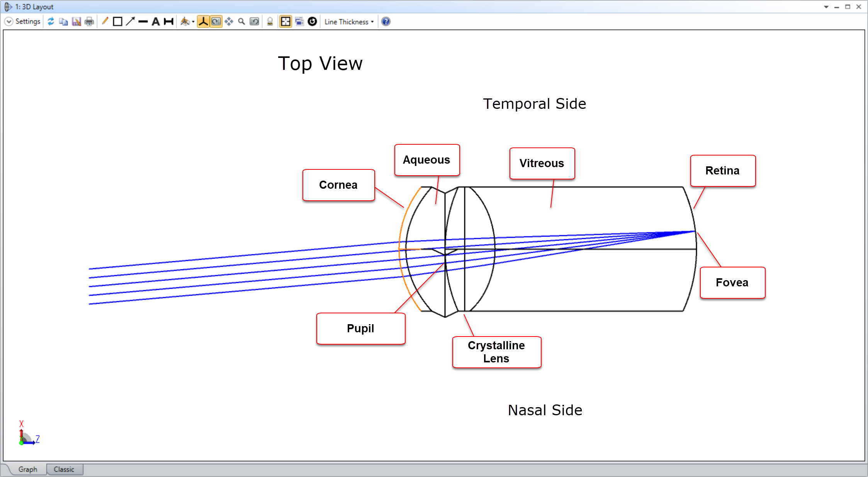Click the circular auto-update icon

pos(313,22)
